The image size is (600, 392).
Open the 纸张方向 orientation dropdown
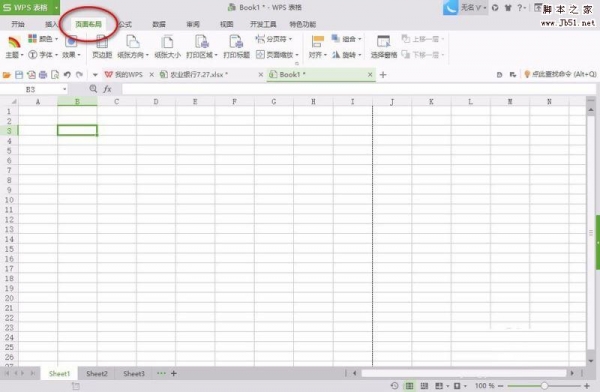[133, 47]
